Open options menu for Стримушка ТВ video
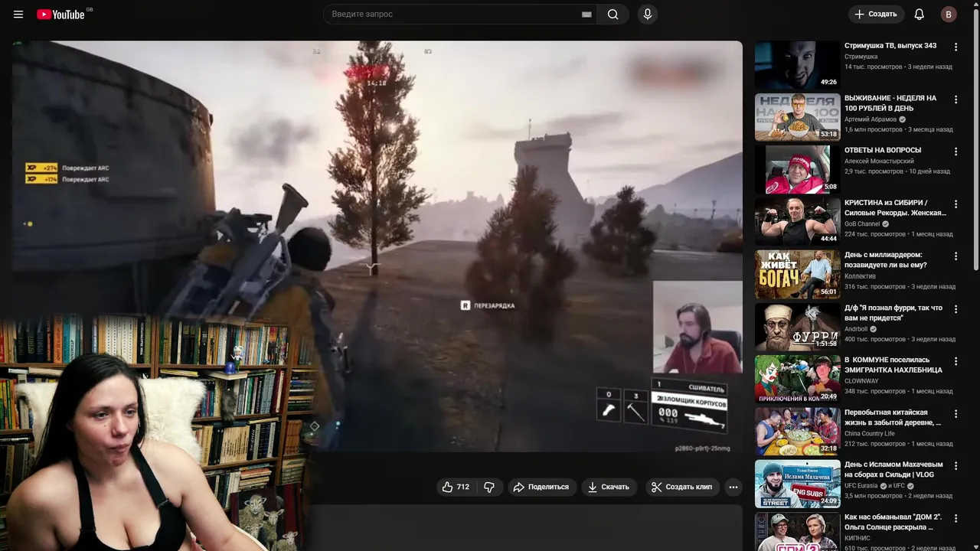 coord(955,47)
